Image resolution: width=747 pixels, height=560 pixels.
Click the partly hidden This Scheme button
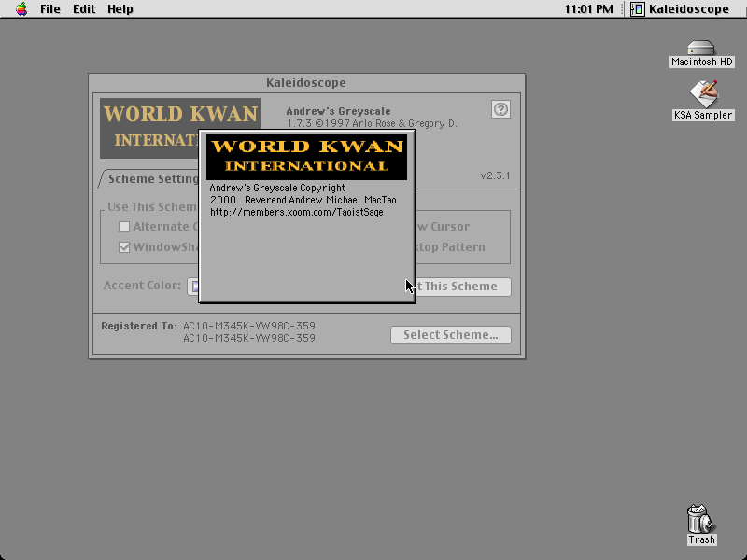click(463, 287)
